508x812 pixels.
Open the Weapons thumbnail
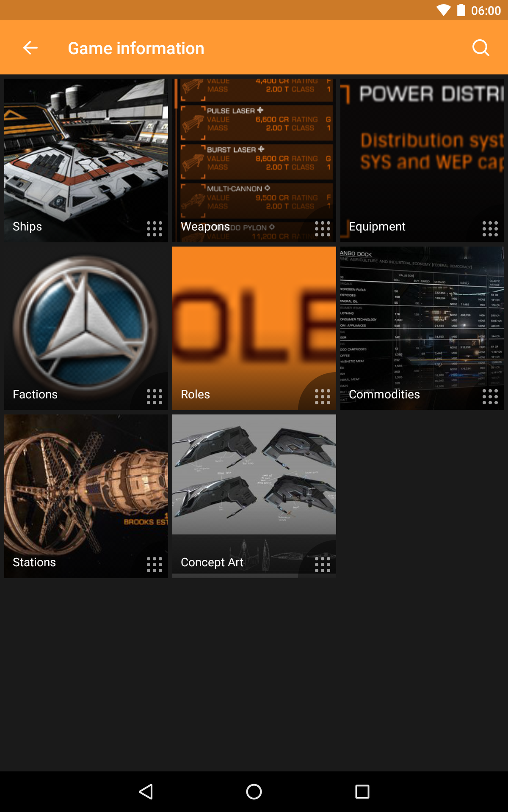[254, 160]
